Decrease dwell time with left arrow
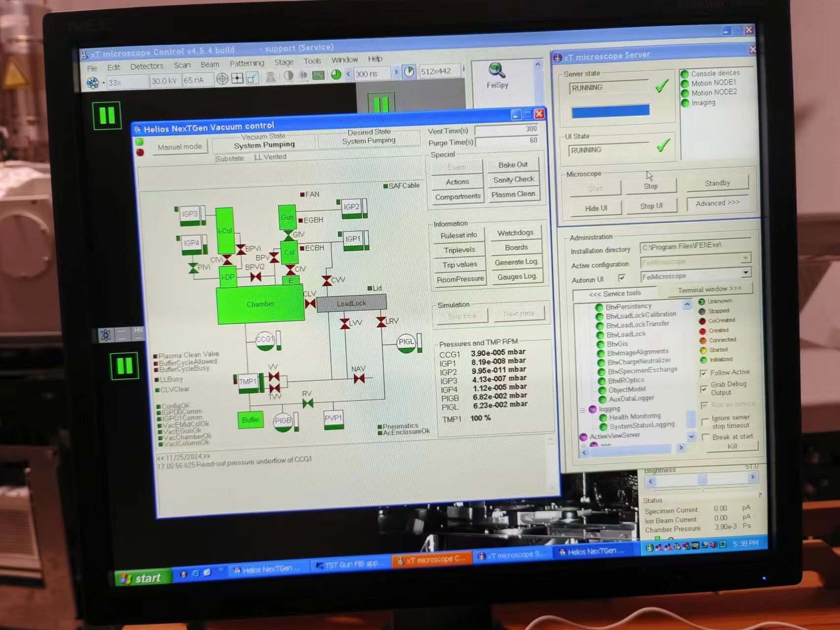840x630 pixels. pos(348,74)
